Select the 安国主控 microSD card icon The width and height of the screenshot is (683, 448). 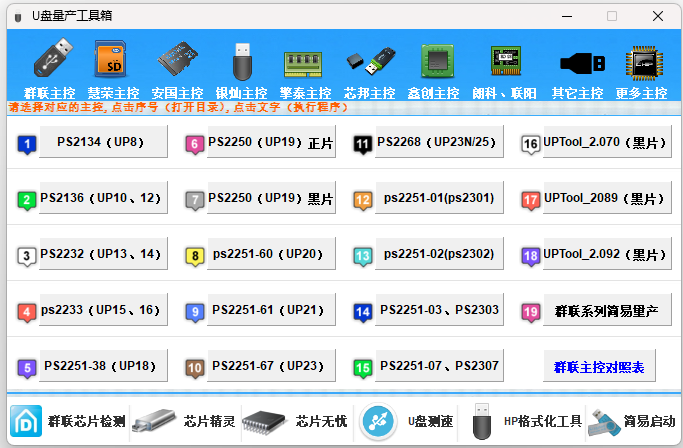(177, 59)
